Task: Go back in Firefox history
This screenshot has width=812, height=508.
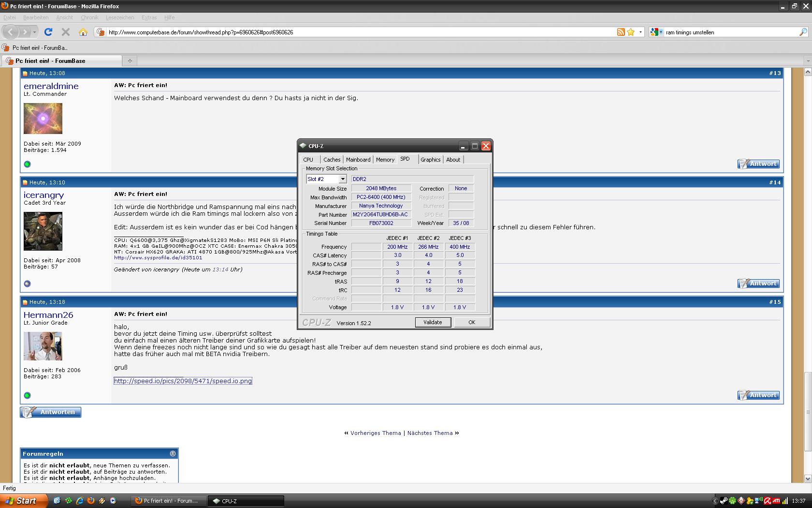Action: pos(11,32)
